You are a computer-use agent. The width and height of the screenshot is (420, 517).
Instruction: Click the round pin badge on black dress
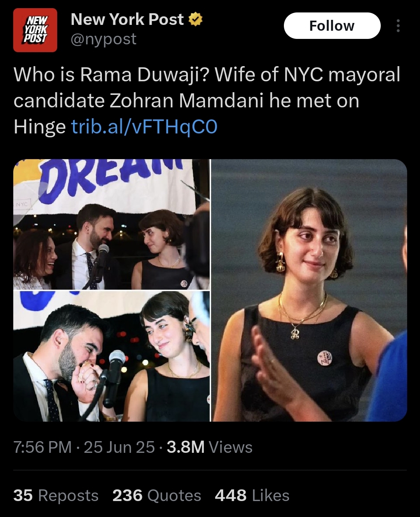click(324, 357)
